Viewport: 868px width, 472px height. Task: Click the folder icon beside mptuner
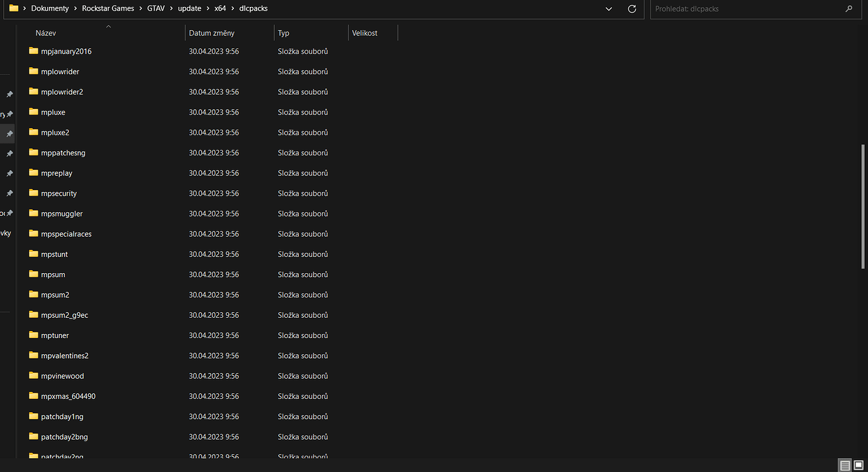point(33,335)
